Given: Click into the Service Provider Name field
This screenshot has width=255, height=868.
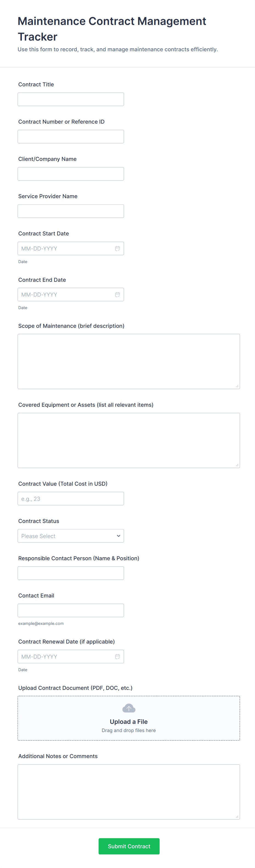Looking at the screenshot, I should (70, 211).
